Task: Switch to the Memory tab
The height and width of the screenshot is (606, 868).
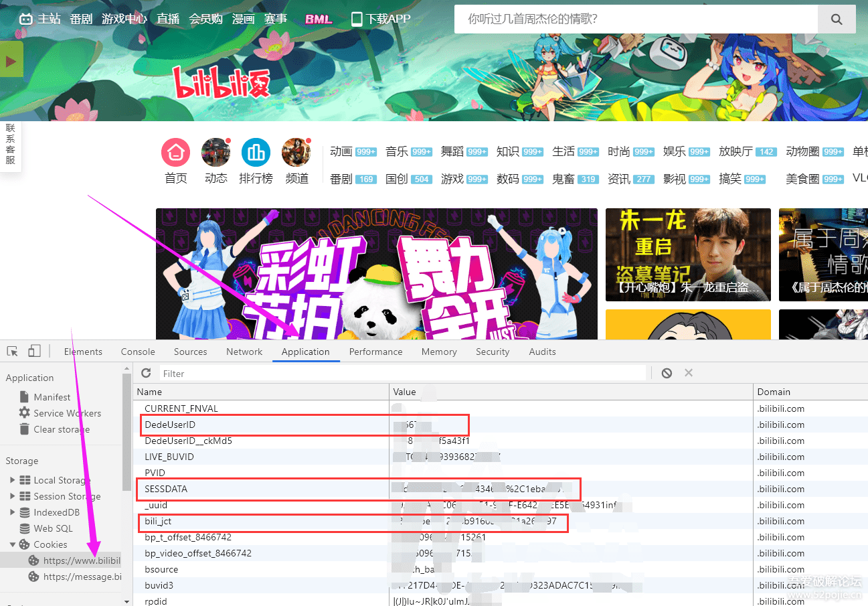Action: pyautogui.click(x=439, y=352)
